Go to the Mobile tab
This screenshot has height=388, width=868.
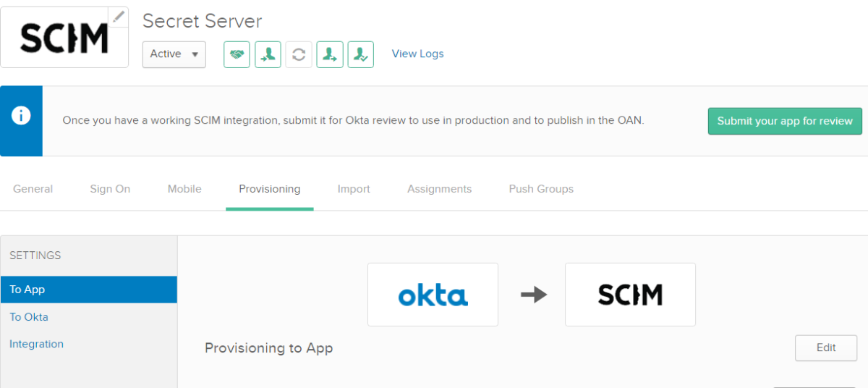click(184, 189)
